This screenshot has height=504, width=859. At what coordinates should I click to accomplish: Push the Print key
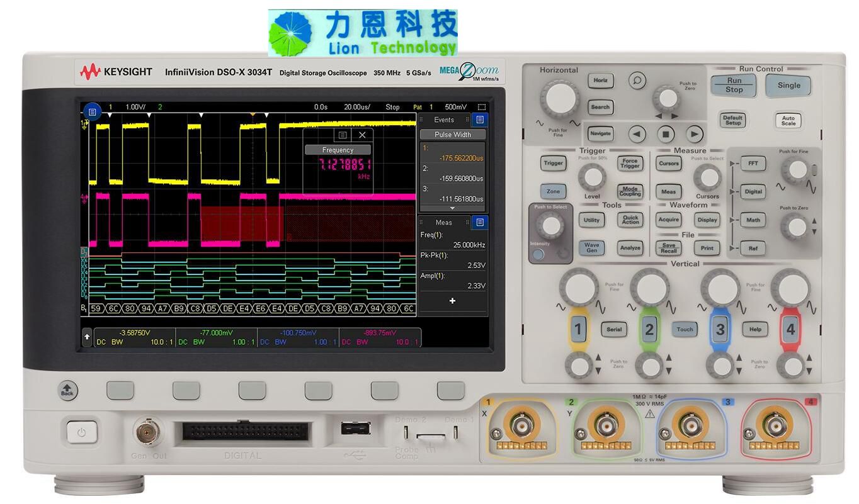[x=707, y=248]
